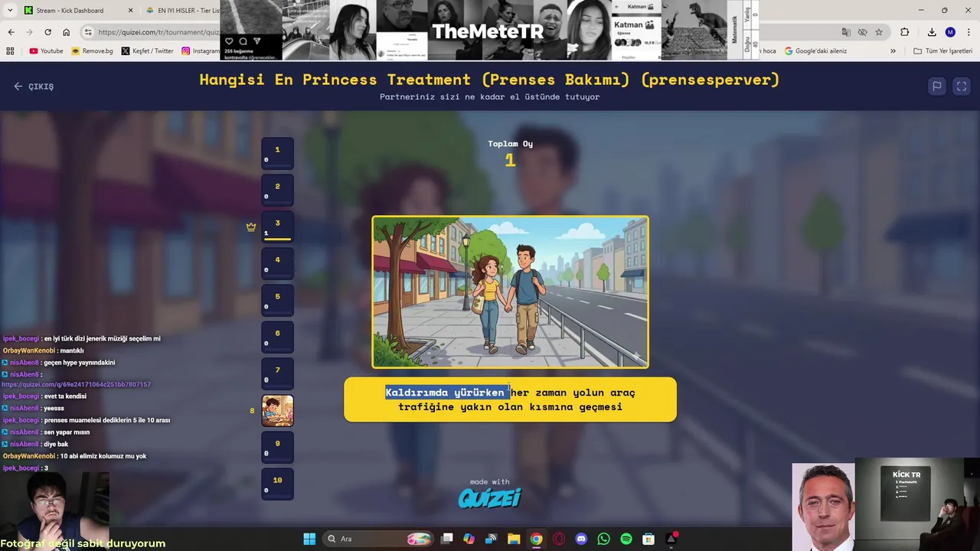The width and height of the screenshot is (980, 551).
Task: Open the Chrome three-dot menu
Action: pos(969,32)
